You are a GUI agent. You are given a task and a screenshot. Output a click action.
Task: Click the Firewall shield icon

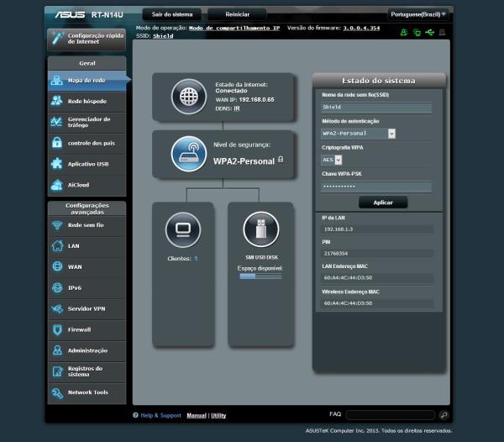pos(57,329)
